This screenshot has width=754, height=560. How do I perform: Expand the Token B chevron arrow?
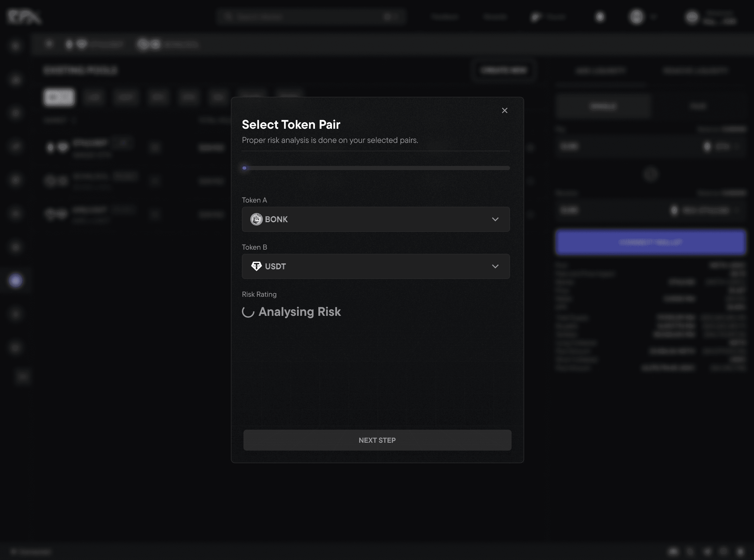tap(495, 266)
